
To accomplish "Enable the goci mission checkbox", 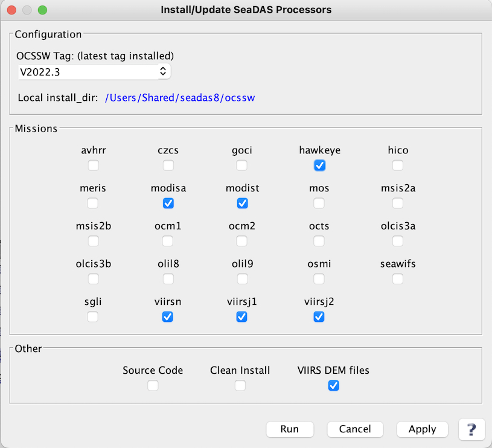I will 241,165.
